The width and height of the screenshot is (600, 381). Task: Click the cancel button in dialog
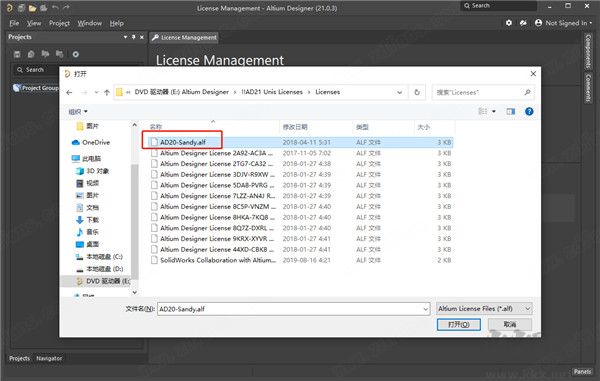[x=510, y=324]
